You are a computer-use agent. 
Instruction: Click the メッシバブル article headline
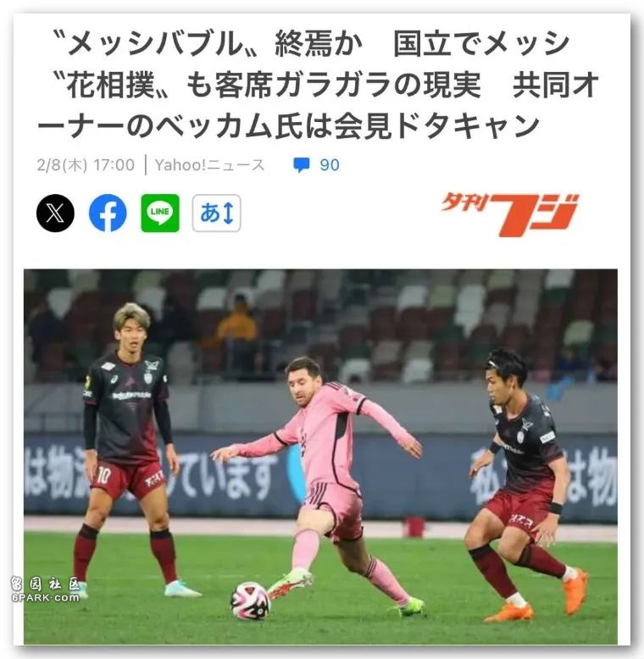tap(318, 85)
